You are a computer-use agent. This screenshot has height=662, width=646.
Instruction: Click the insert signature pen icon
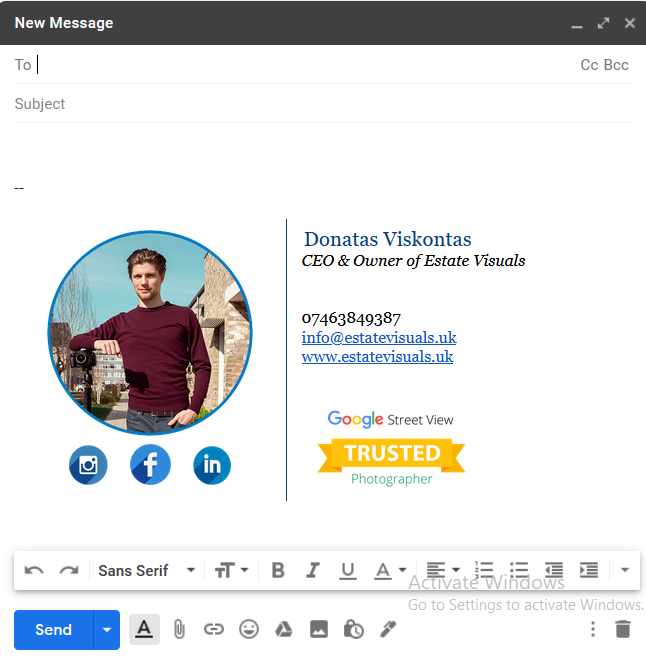(388, 629)
